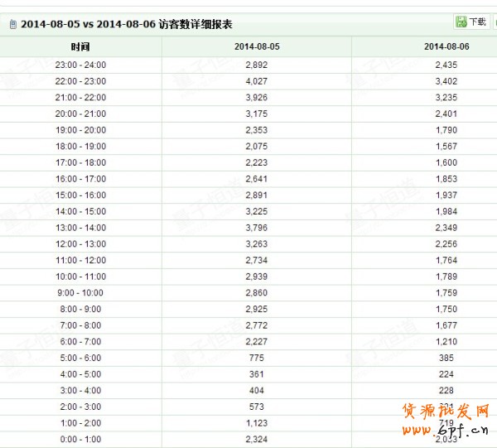Click the 385 value in the 2014-08-06 column

click(446, 358)
